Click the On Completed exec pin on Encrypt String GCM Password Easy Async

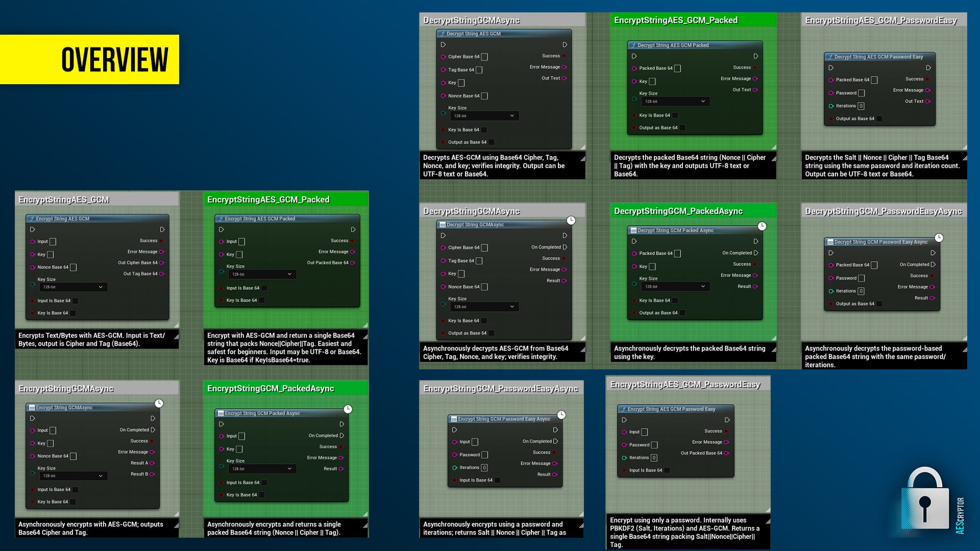[555, 441]
